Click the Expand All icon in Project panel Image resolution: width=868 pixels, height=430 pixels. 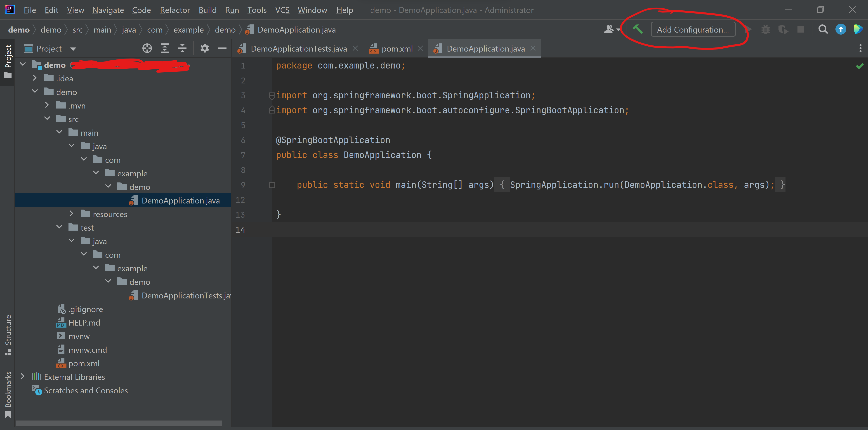point(165,49)
